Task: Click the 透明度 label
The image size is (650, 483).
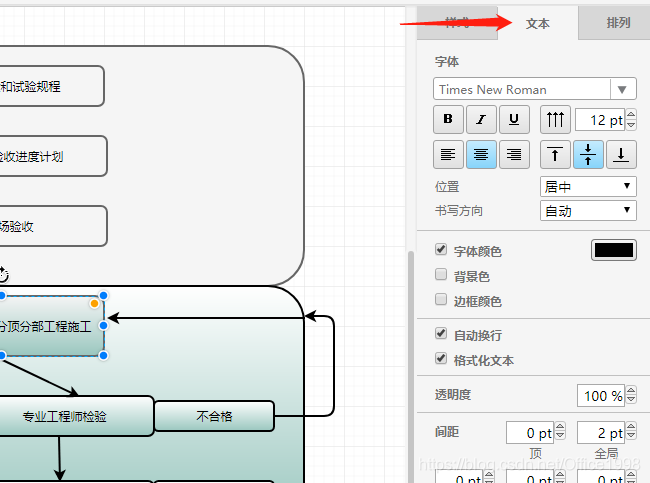Action: (x=453, y=394)
